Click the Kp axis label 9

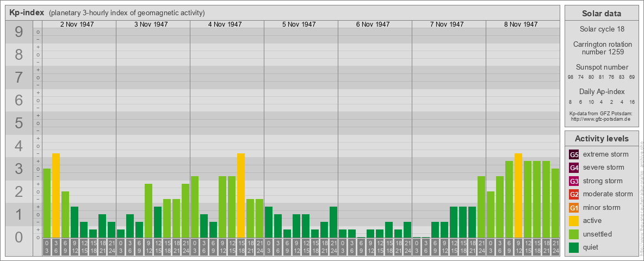tap(18, 32)
